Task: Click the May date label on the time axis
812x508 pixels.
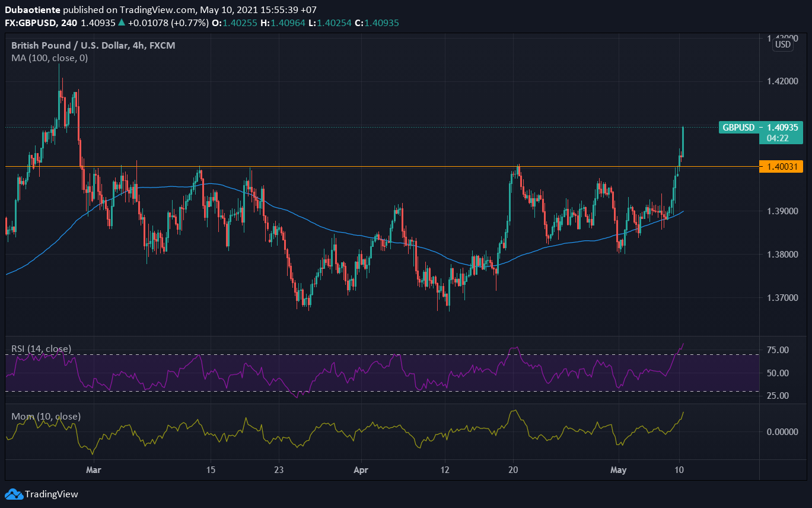Action: 619,469
